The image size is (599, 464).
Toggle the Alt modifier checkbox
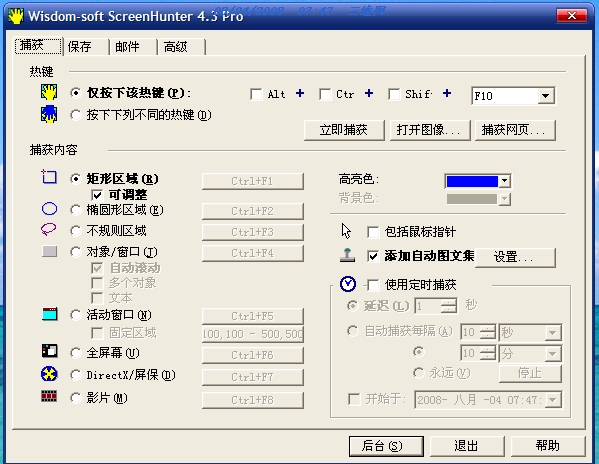(x=256, y=94)
